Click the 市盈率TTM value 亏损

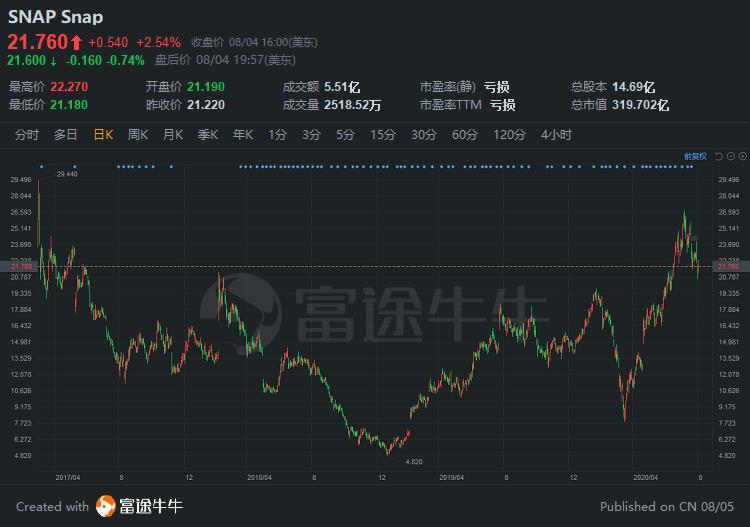tap(503, 105)
